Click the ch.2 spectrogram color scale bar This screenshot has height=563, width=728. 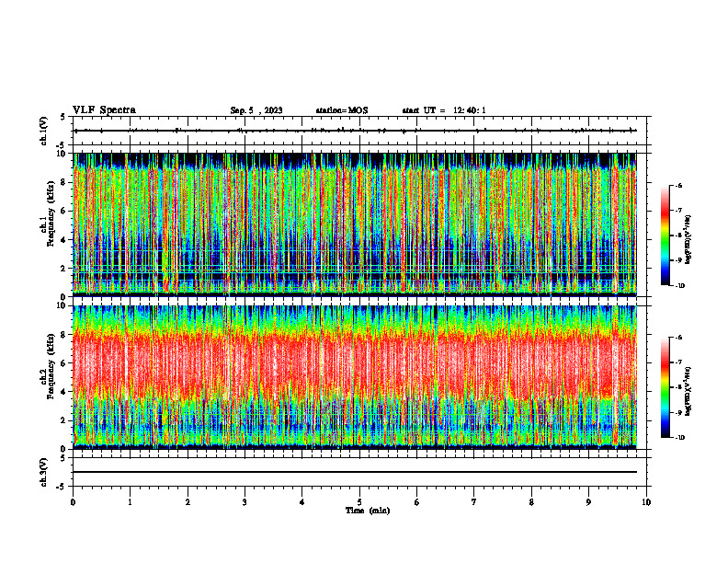665,387
